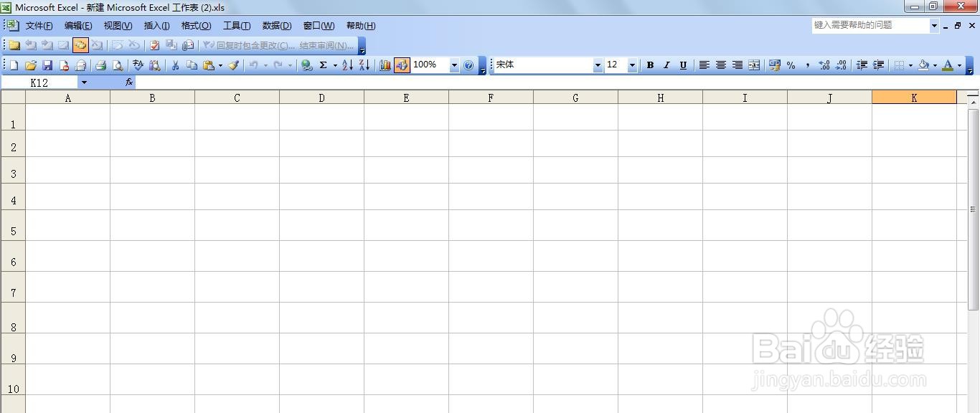Apply font color with the A icon
This screenshot has height=413, width=980.
[x=948, y=65]
